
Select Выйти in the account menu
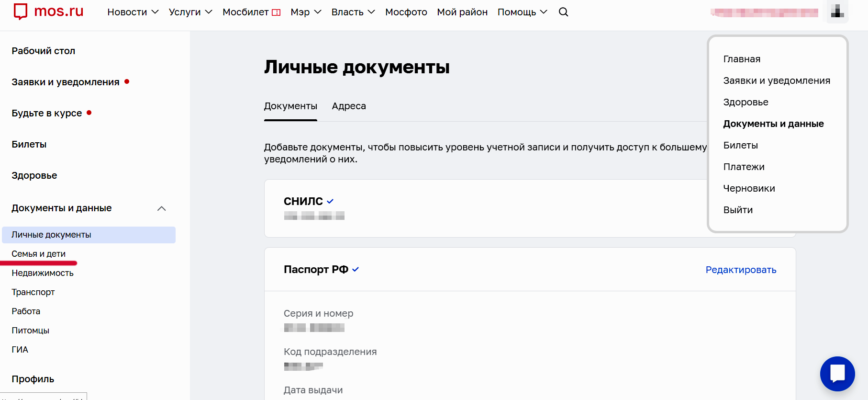tap(738, 210)
